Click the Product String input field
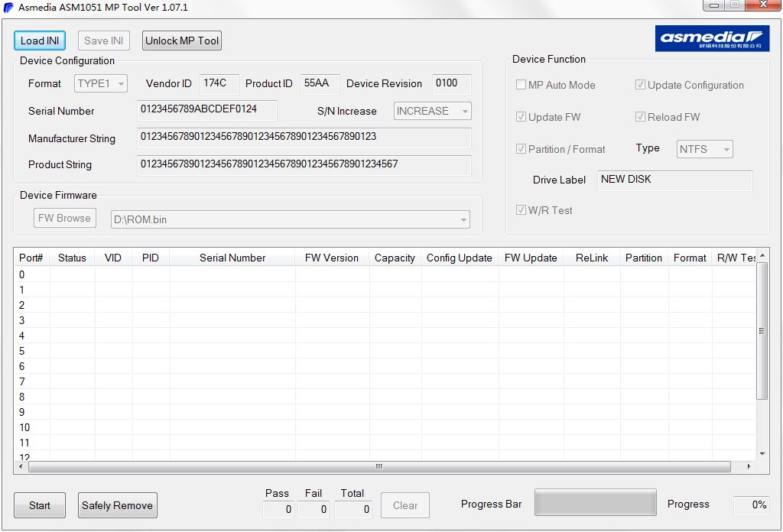Image resolution: width=783 pixels, height=532 pixels. click(304, 165)
